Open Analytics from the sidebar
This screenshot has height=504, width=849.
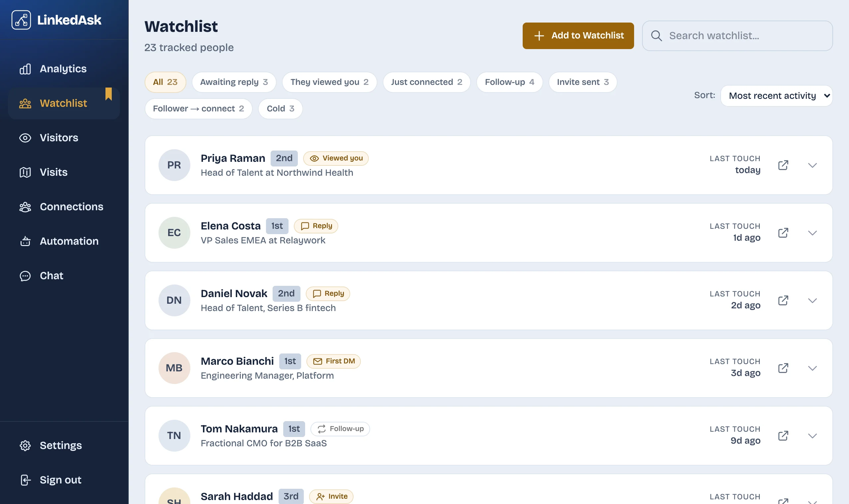tap(64, 69)
